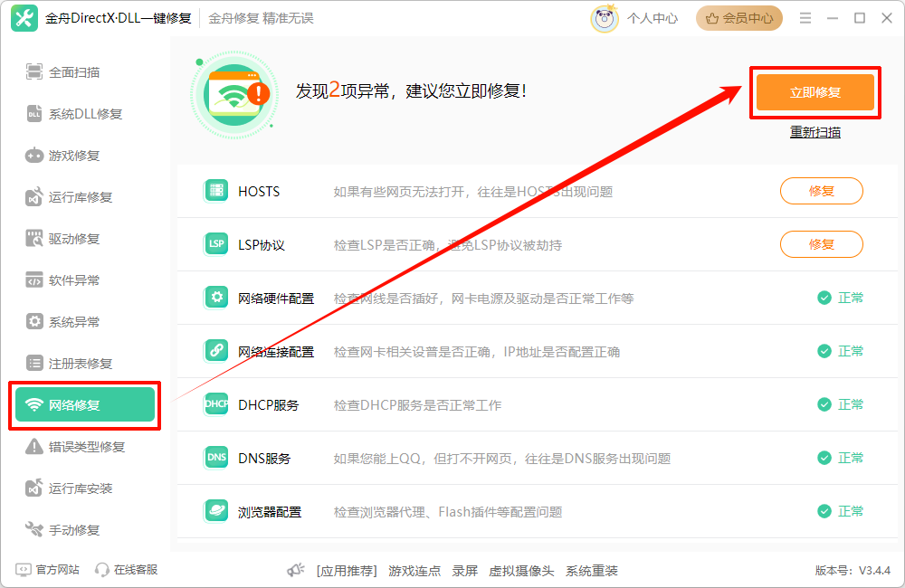Click 修复 for LSP协议
Screen dimensions: 905x588
point(821,244)
